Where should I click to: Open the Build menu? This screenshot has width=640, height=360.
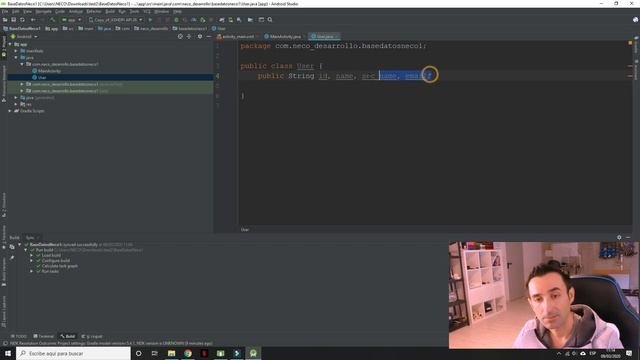[110, 11]
